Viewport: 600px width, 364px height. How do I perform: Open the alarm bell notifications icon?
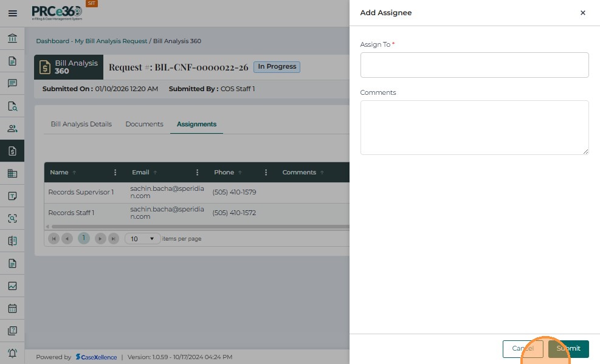pyautogui.click(x=12, y=353)
